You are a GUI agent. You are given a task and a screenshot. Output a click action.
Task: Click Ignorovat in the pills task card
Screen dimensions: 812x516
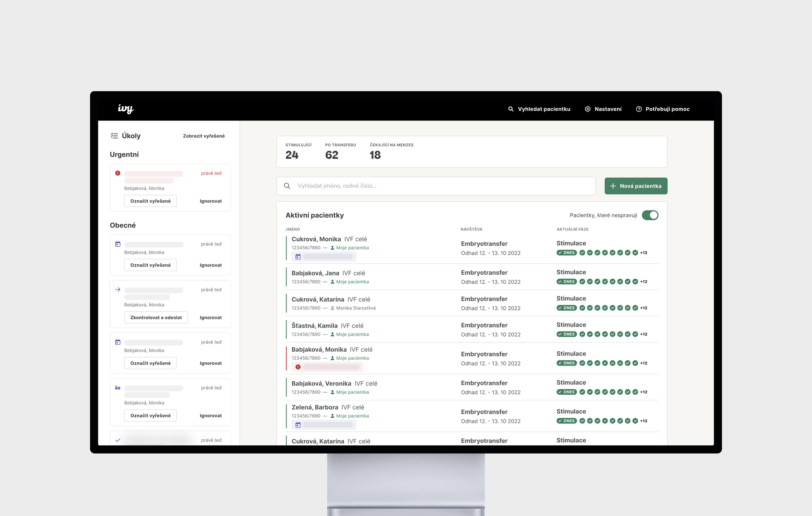coord(211,416)
